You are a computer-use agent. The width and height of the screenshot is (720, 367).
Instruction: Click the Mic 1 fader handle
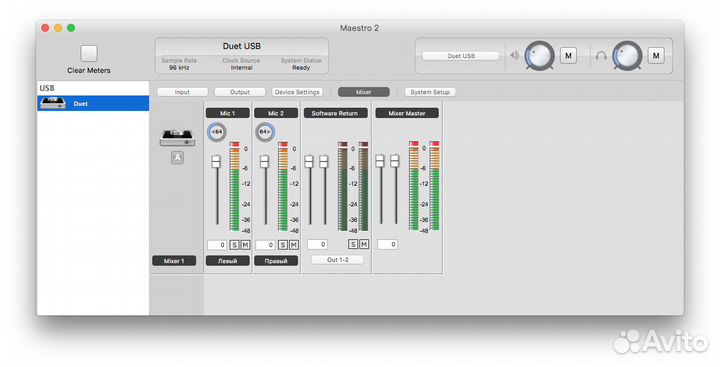pos(216,162)
